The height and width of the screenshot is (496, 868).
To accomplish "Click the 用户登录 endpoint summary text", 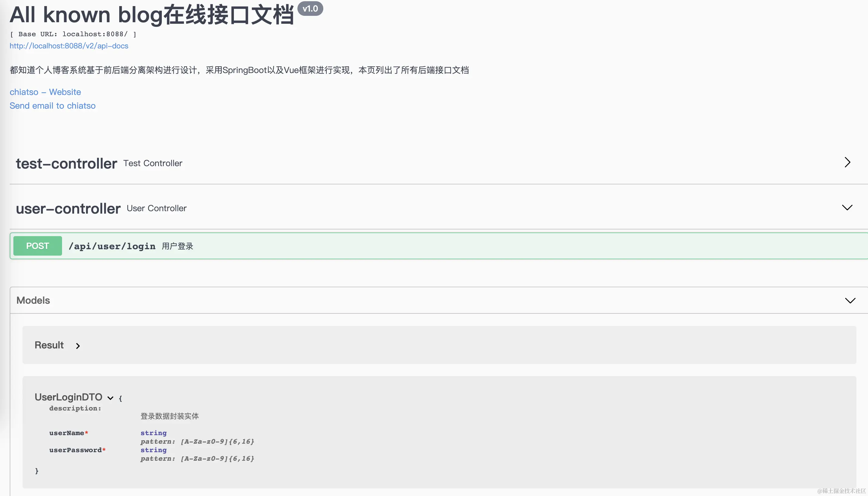I will coord(177,246).
